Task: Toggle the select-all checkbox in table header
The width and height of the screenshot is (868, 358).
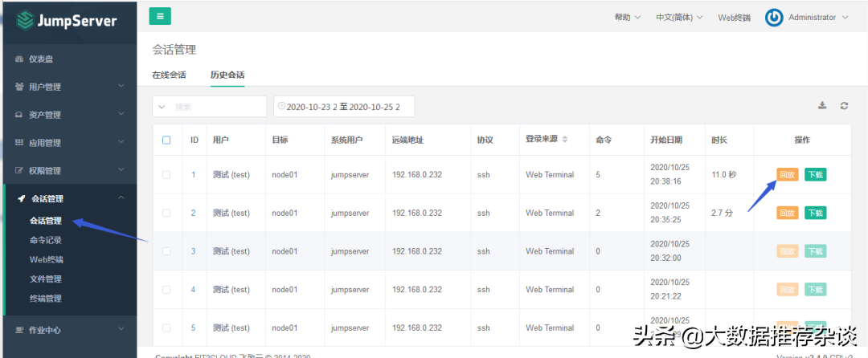Action: point(166,140)
